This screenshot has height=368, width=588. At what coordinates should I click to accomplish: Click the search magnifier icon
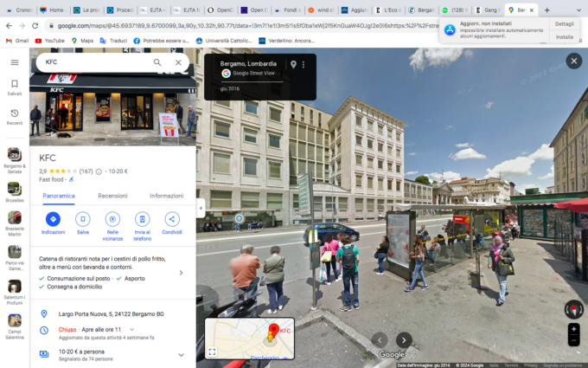coord(157,62)
